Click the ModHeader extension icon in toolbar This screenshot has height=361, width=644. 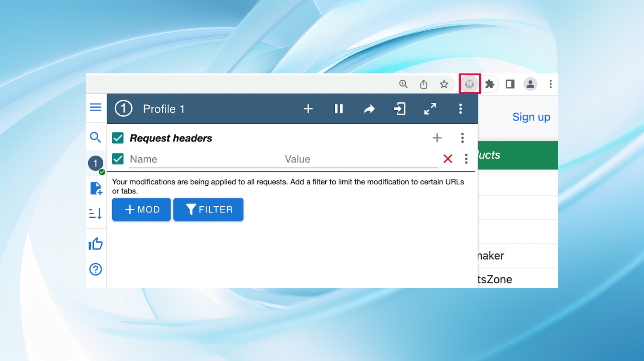(469, 84)
